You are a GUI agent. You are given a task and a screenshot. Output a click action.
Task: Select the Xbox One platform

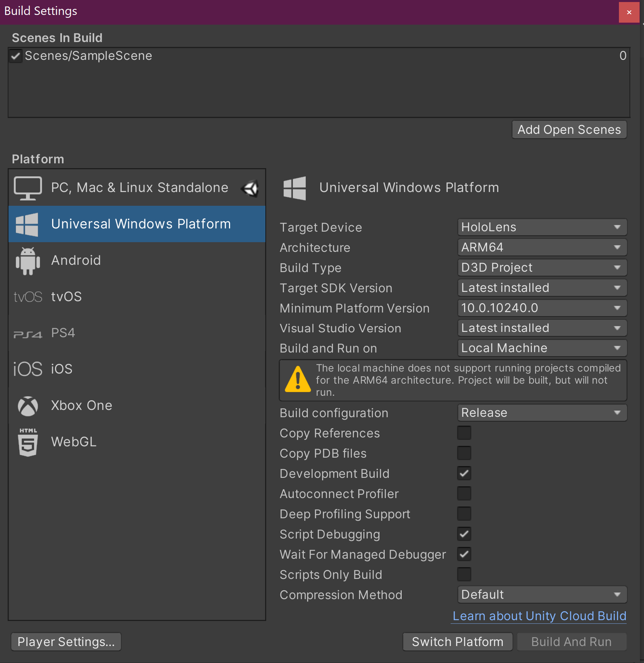(137, 406)
